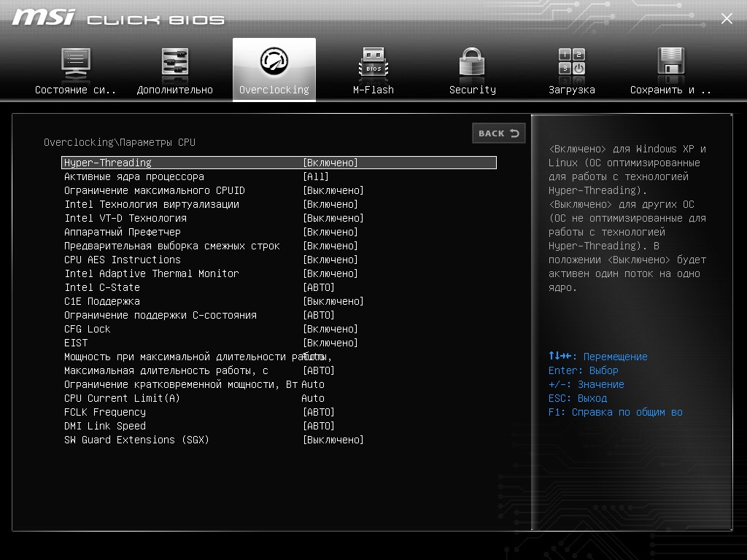Select Ограничение поддержки C-состояния label

click(x=160, y=315)
